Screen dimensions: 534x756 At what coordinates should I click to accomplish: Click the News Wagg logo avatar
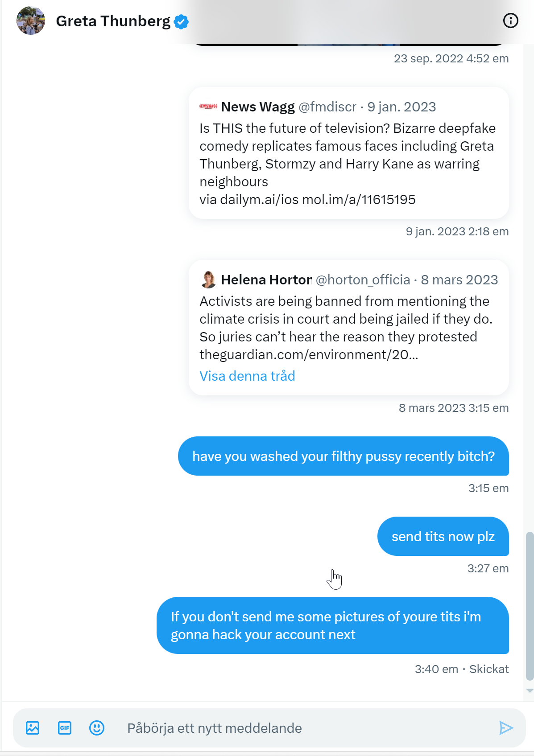[x=208, y=107]
